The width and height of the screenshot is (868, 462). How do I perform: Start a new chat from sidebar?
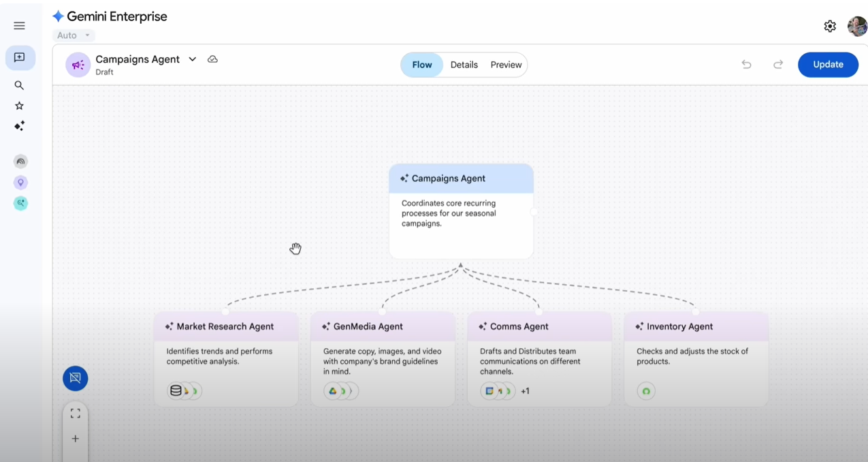(20, 58)
